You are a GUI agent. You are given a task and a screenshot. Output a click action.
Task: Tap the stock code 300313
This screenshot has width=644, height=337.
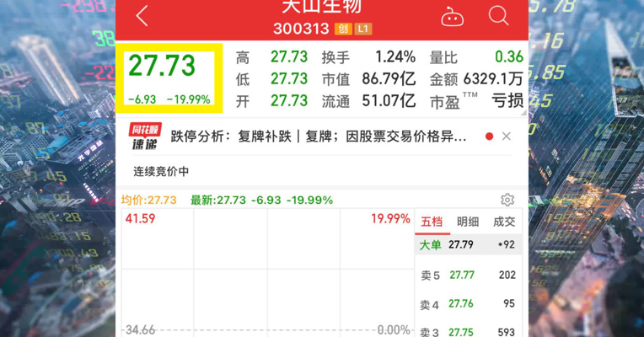pos(301,29)
